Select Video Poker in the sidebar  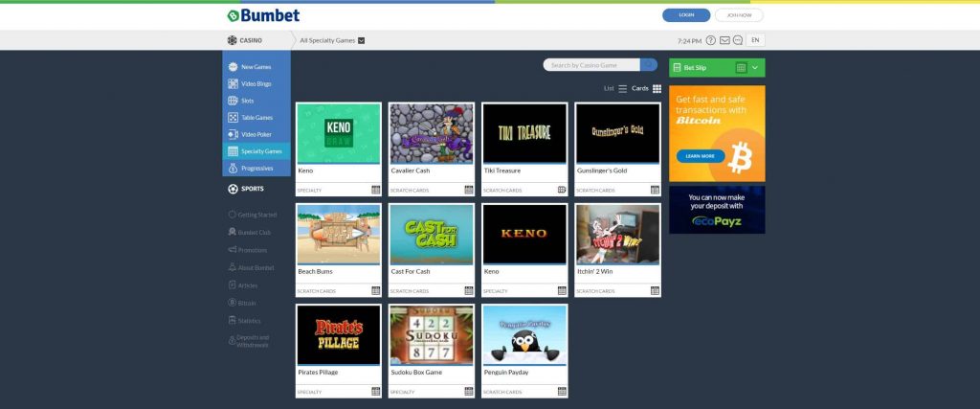256,134
